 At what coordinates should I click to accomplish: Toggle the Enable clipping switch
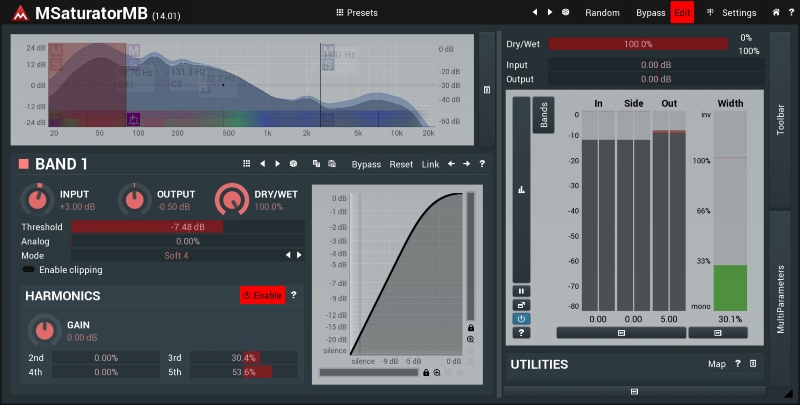[x=28, y=270]
